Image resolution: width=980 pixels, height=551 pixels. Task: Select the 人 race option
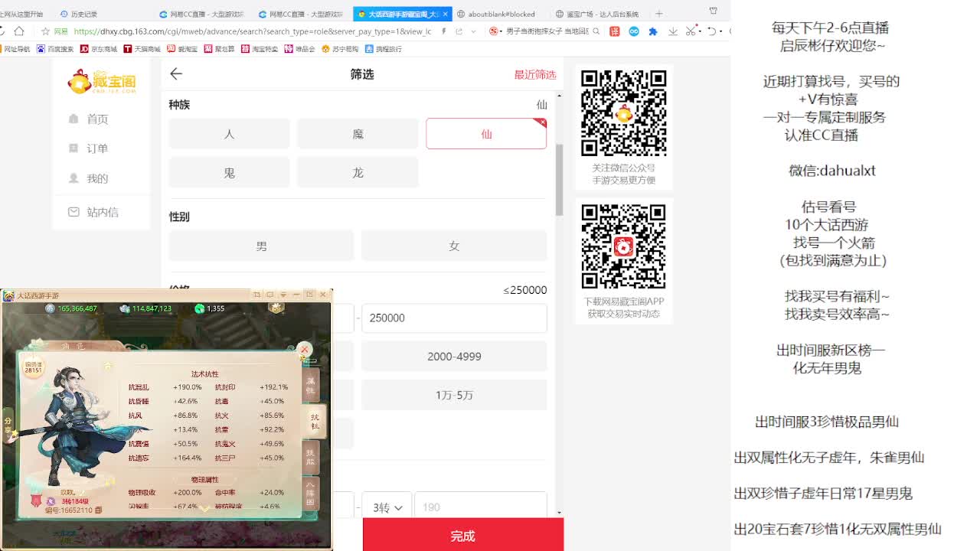(x=229, y=134)
